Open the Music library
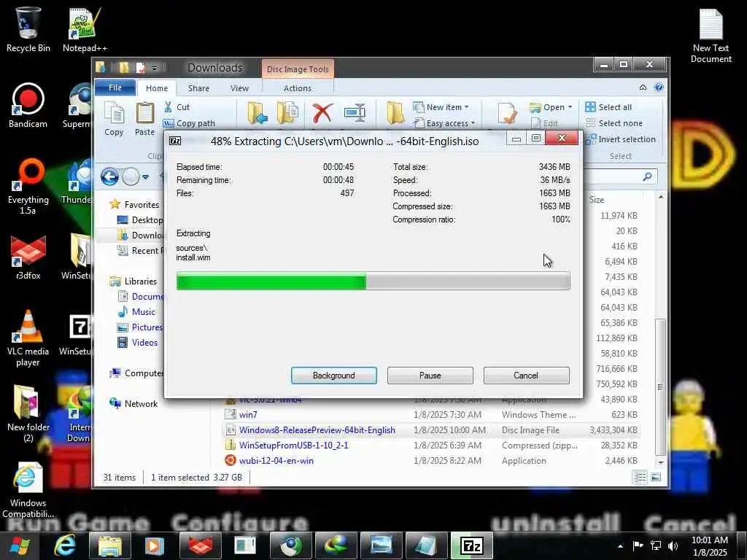Viewport: 747px width, 560px height. (136, 312)
